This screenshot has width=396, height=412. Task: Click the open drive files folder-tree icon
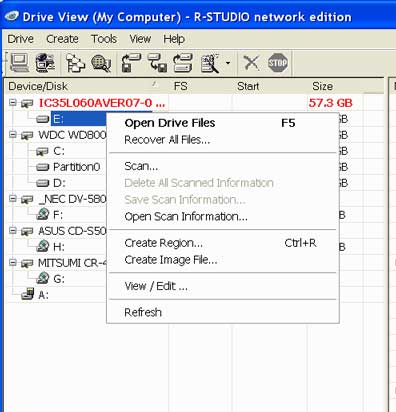coord(76,63)
